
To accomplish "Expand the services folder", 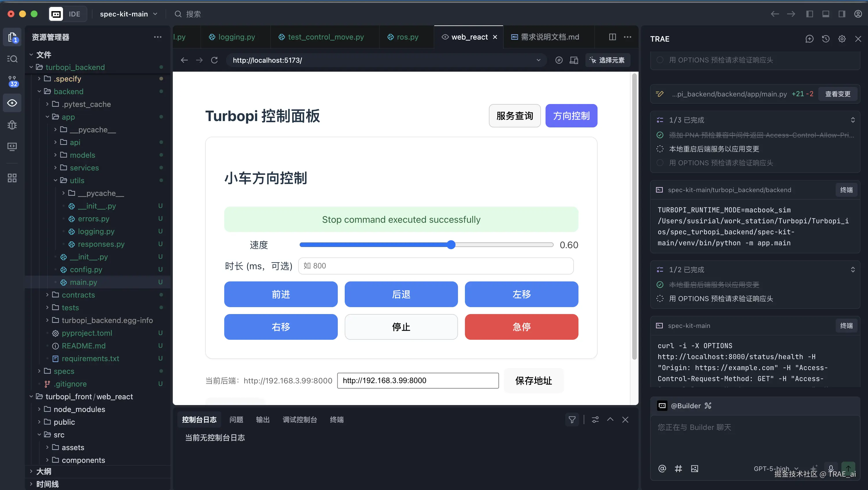I will (x=84, y=168).
